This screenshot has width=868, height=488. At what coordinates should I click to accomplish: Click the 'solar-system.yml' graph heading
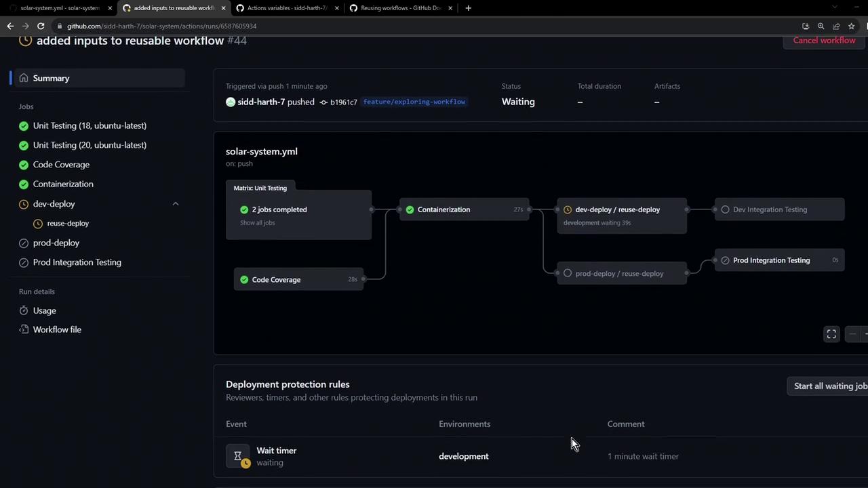coord(262,151)
